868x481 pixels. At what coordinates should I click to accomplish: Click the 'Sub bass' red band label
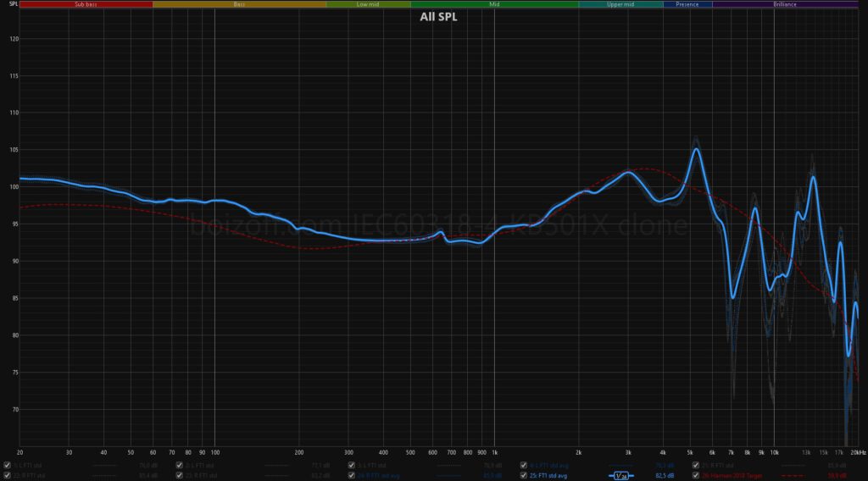(86, 4)
